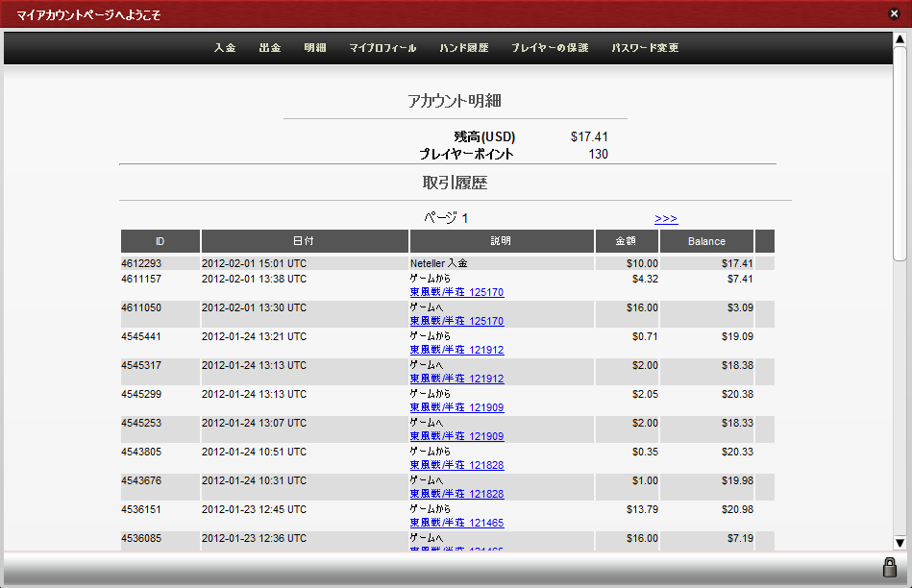The width and height of the screenshot is (912, 588).
Task: Click the padlock icon in bottom bar
Action: pos(889,567)
